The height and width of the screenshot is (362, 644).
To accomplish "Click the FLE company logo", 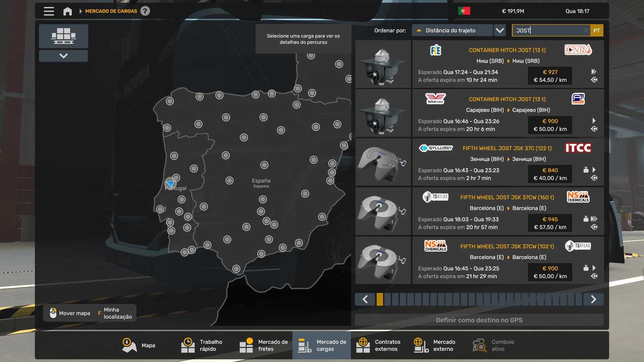I will click(435, 50).
